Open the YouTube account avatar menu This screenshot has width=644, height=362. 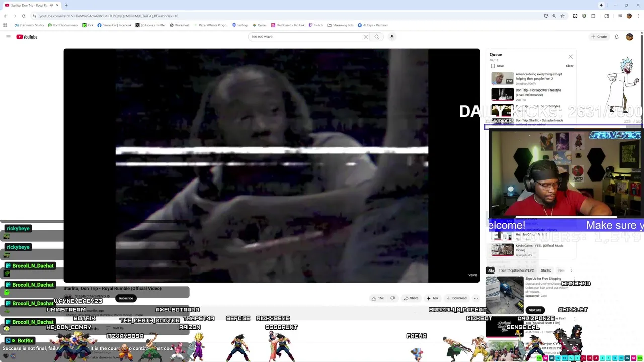629,37
